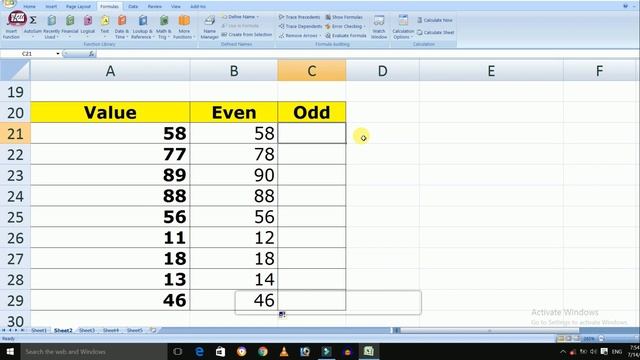This screenshot has width=640, height=360.
Task: Open the Page Layout ribbon tab
Action: 78,7
